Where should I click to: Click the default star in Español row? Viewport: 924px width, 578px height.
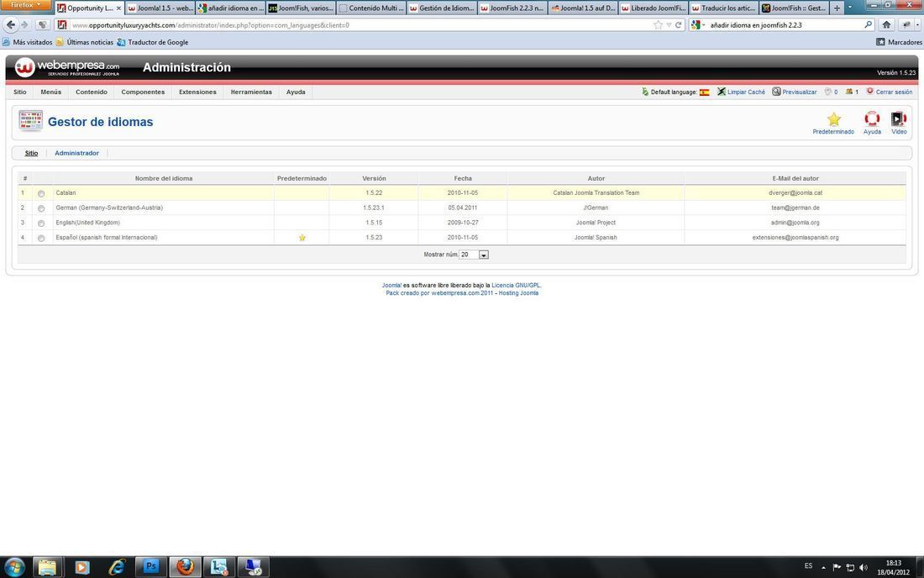[x=302, y=238]
